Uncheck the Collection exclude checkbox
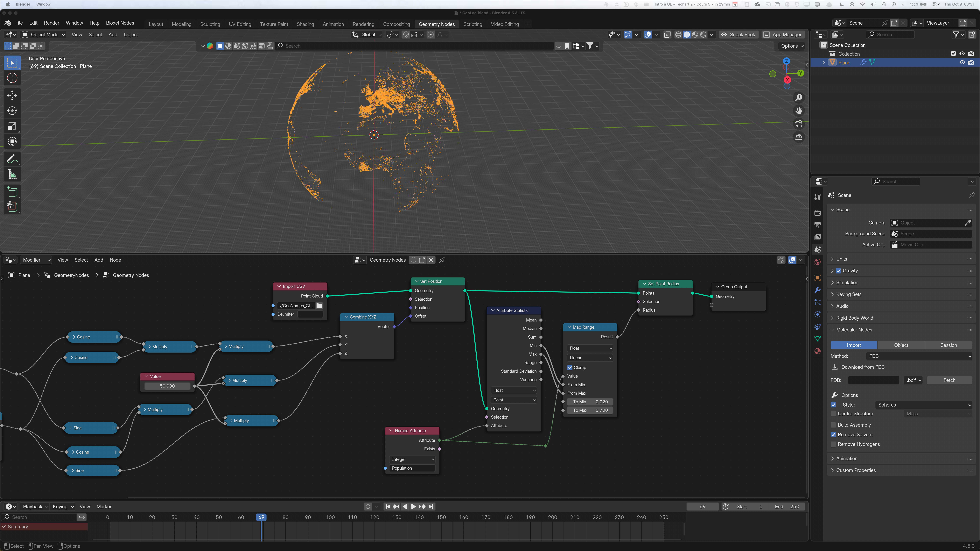Image resolution: width=980 pixels, height=551 pixels. click(953, 54)
